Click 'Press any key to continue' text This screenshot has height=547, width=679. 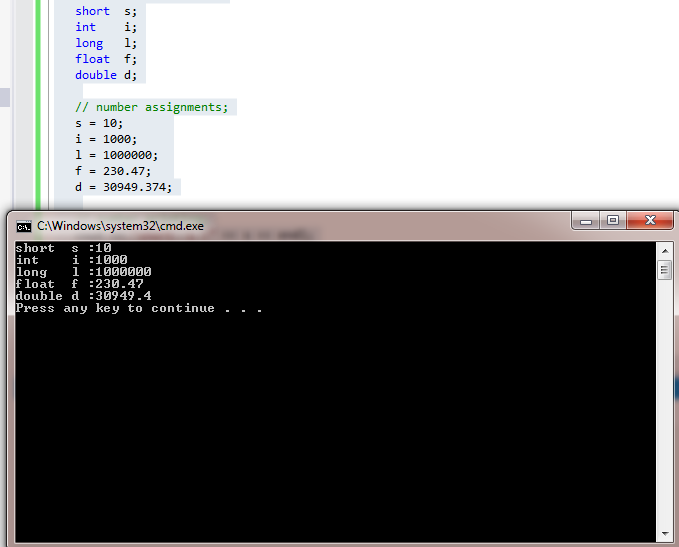pos(115,309)
